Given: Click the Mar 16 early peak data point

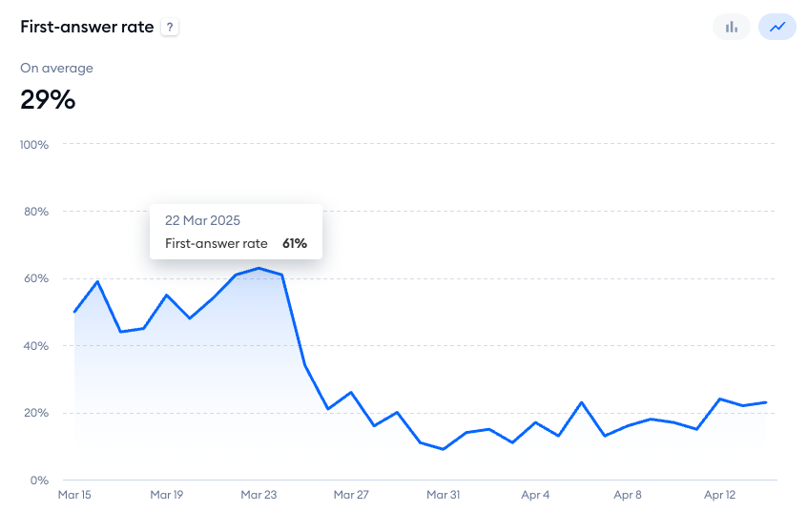Looking at the screenshot, I should pos(97,282).
